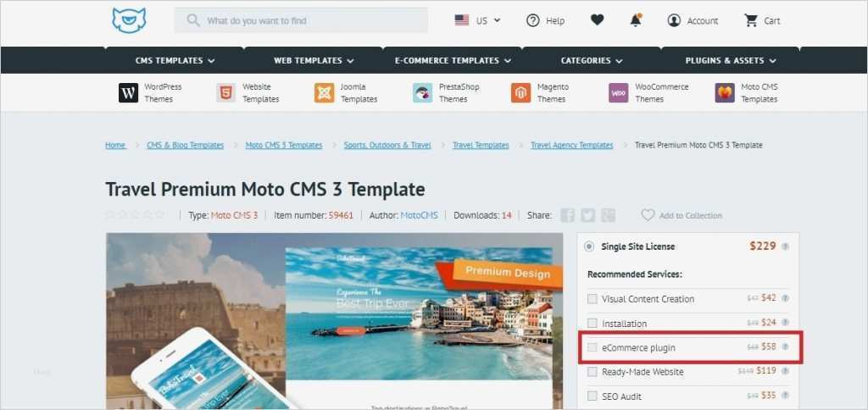Image resolution: width=868 pixels, height=410 pixels.
Task: Expand the Plugins & Assets menu
Action: 731,60
